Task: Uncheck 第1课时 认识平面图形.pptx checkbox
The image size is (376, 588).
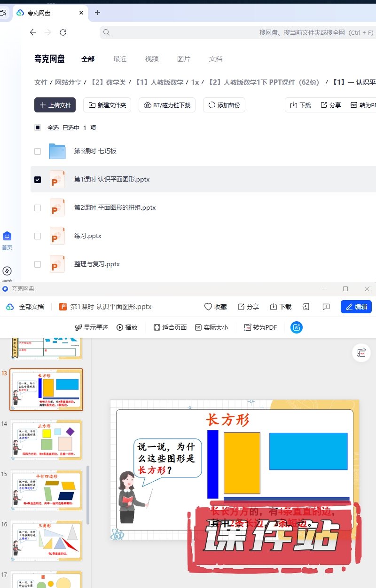Action: pos(38,180)
